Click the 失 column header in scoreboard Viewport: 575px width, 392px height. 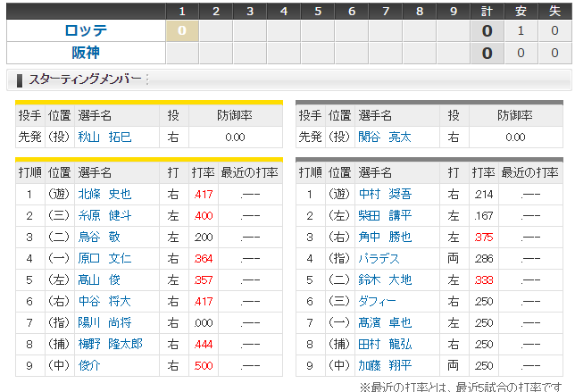(554, 12)
